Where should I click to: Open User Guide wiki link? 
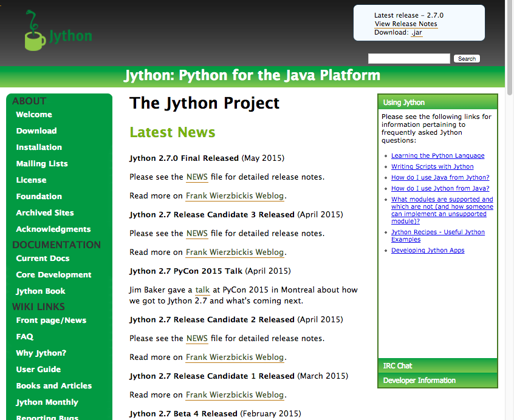[38, 369]
